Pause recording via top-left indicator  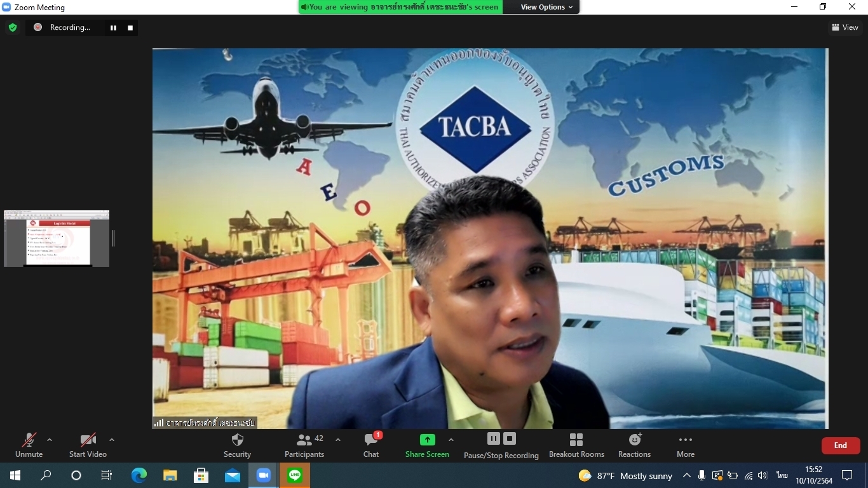pos(113,27)
